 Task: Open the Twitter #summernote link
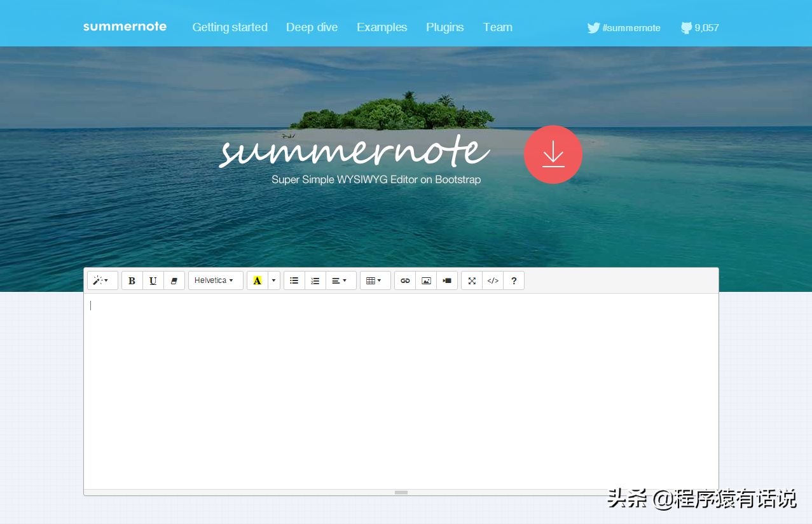click(x=624, y=28)
